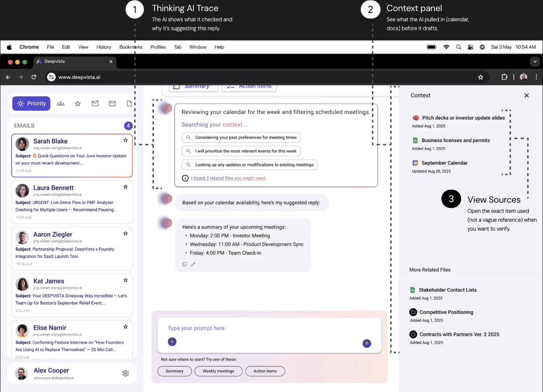Click the address bar with www.deepvista.ai
This screenshot has width=543, height=392.
point(267,77)
